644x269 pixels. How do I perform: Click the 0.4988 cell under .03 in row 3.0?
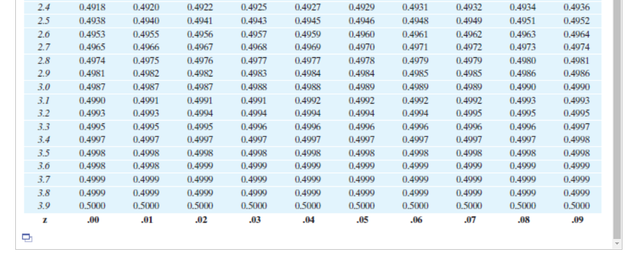click(x=254, y=87)
